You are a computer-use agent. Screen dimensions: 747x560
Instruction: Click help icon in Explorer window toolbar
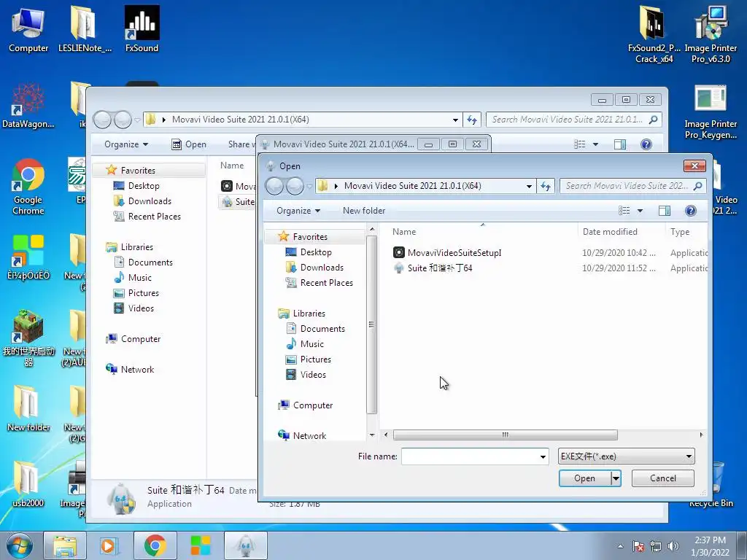pos(646,144)
